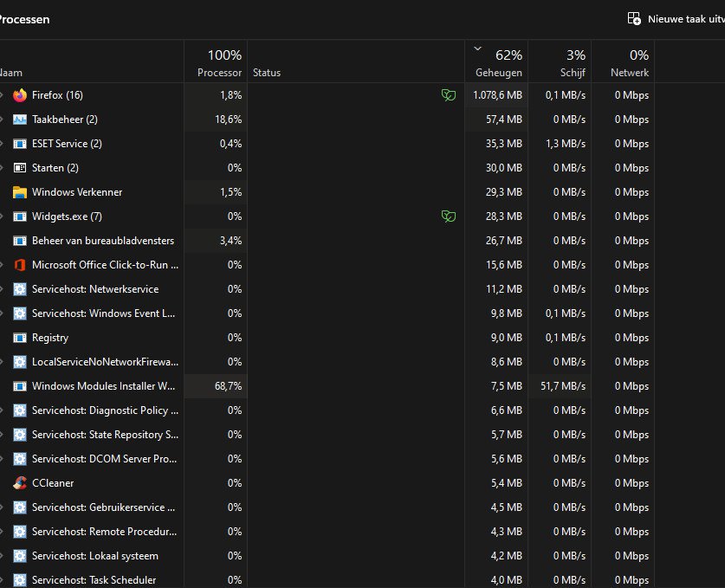Sort processes by the Netwerk column
This screenshot has height=588, width=725.
(x=623, y=62)
